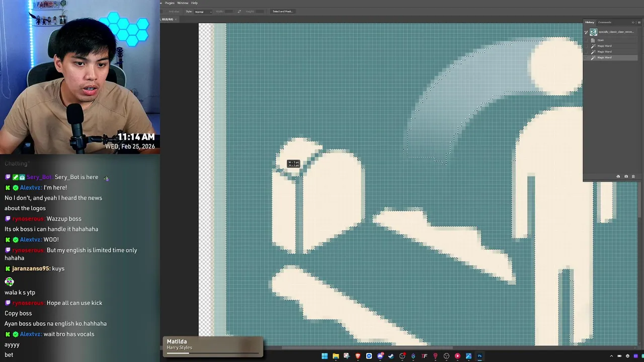Click the vertical canvas scrollbar
Screen dimensions: 644x362
click(x=640, y=199)
